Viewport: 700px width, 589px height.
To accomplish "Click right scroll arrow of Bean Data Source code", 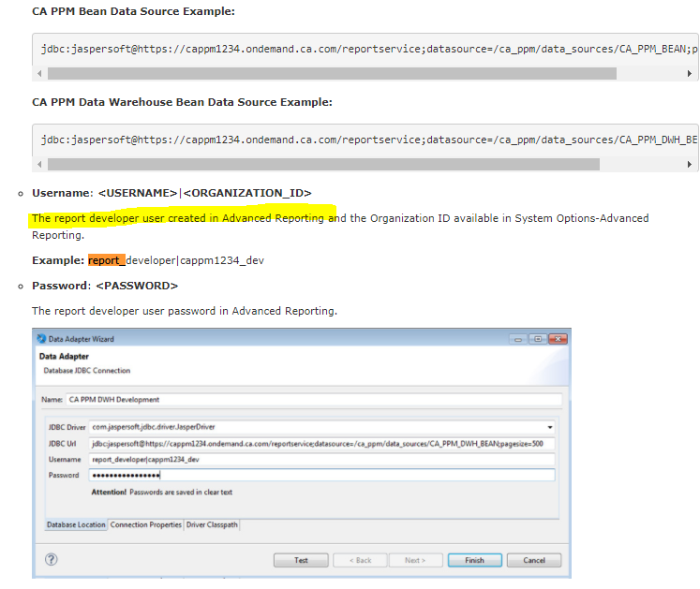I will coord(690,73).
